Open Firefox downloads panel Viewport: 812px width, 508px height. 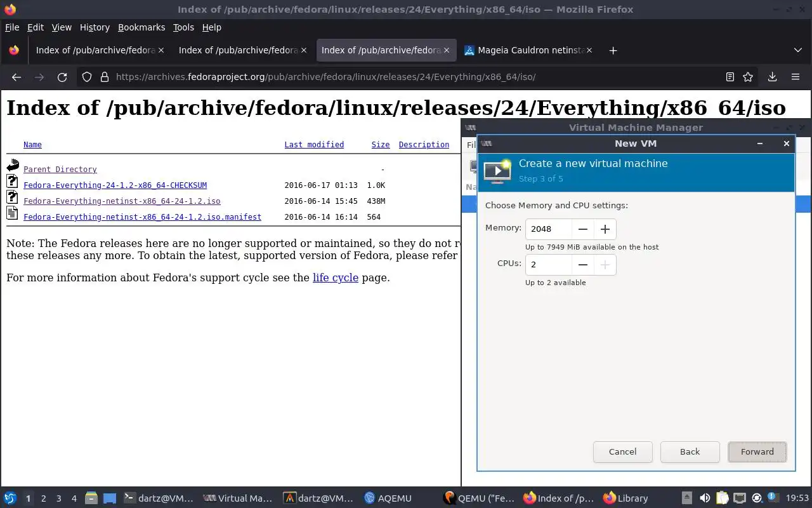(772, 77)
